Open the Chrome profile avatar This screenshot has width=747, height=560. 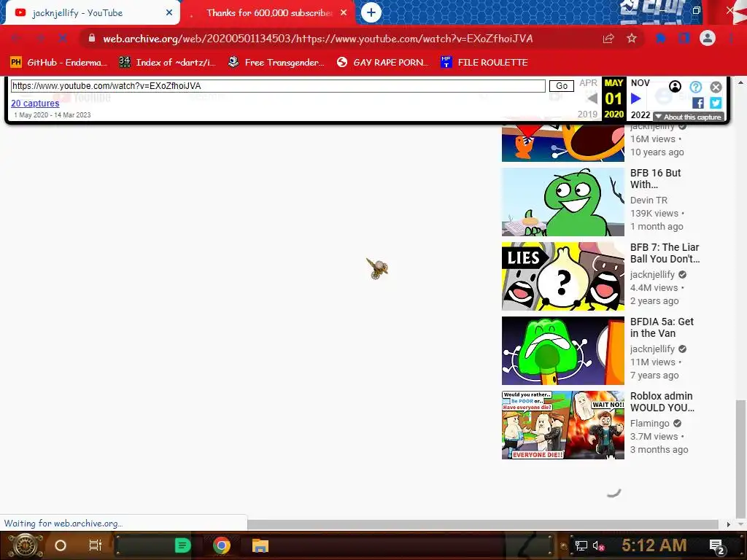pyautogui.click(x=708, y=38)
